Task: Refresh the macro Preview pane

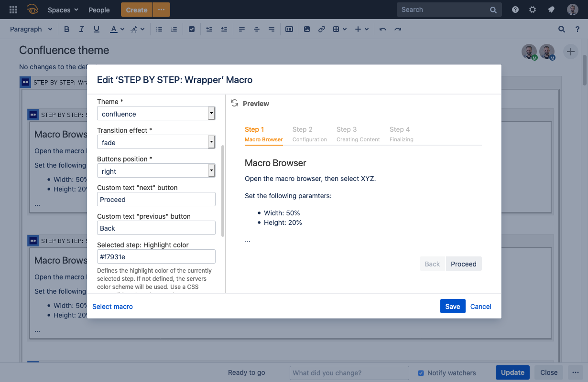Action: pyautogui.click(x=234, y=103)
